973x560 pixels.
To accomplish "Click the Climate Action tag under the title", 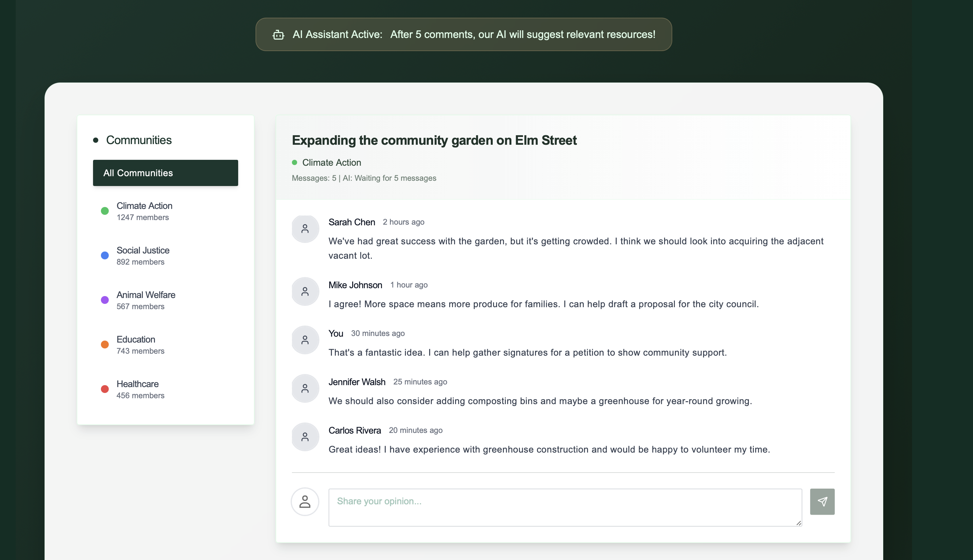I will click(x=331, y=162).
